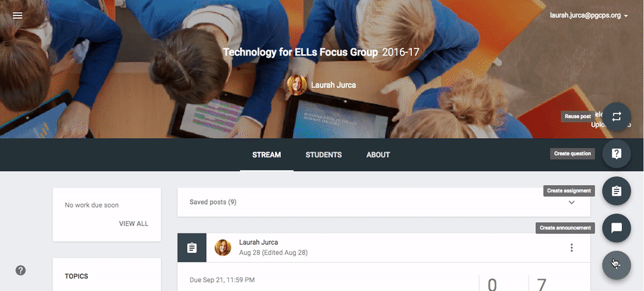Expand the Saved posts (9) panel
The height and width of the screenshot is (291, 644).
click(384, 202)
